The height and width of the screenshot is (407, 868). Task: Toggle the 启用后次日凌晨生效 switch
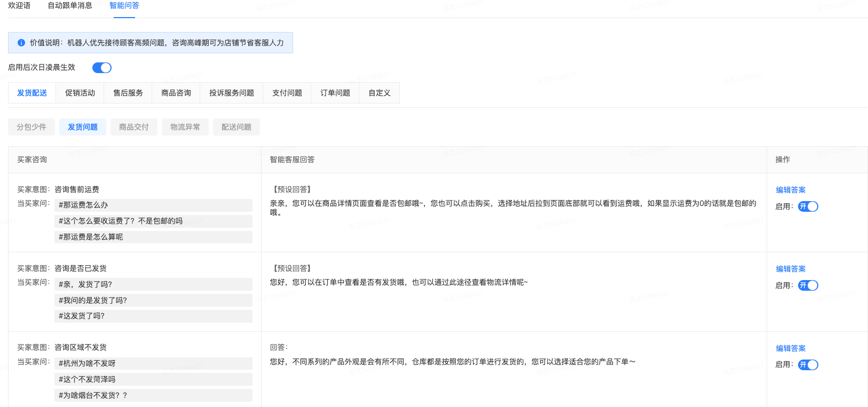(x=101, y=68)
